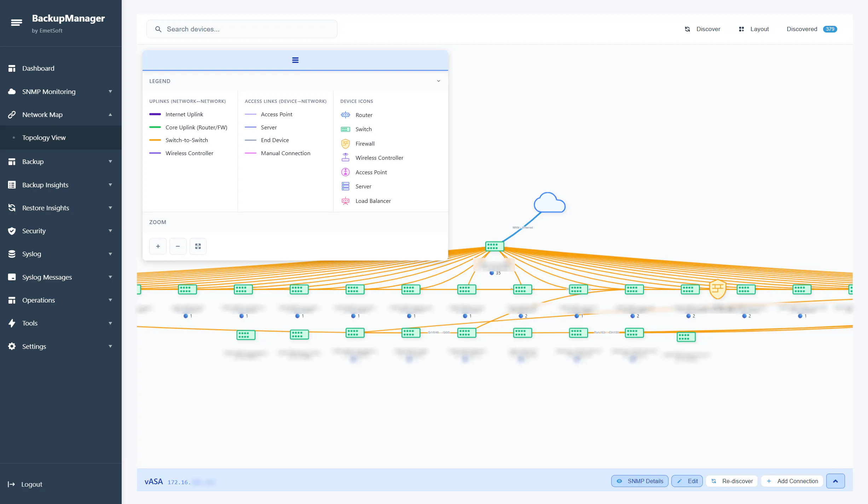
Task: Zoom in with the plus button
Action: pos(158,246)
